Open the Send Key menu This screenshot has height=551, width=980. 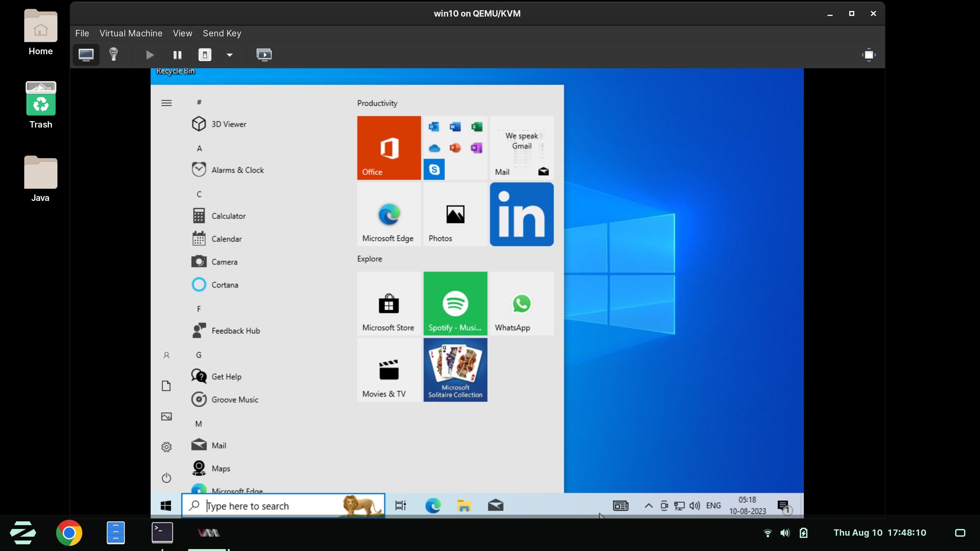(x=222, y=33)
